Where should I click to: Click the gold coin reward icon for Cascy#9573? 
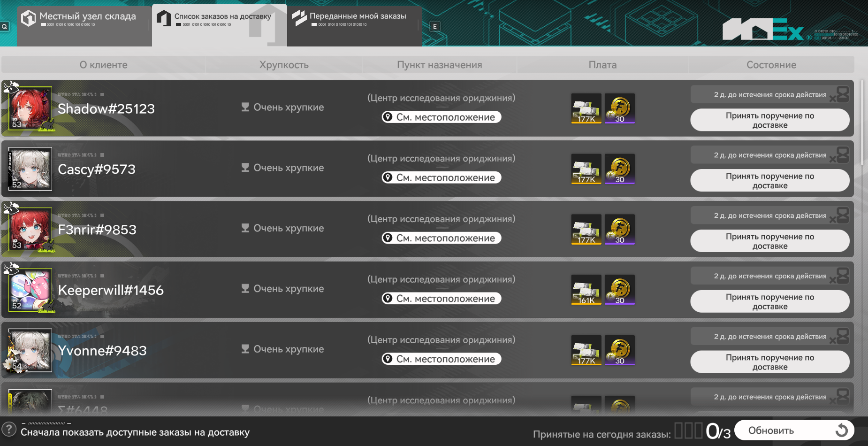coord(620,169)
